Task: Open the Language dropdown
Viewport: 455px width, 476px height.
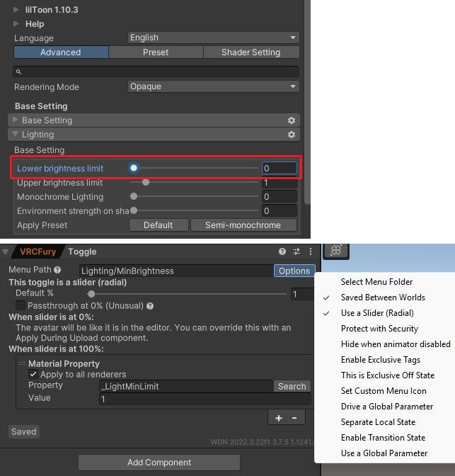Action: (213, 38)
